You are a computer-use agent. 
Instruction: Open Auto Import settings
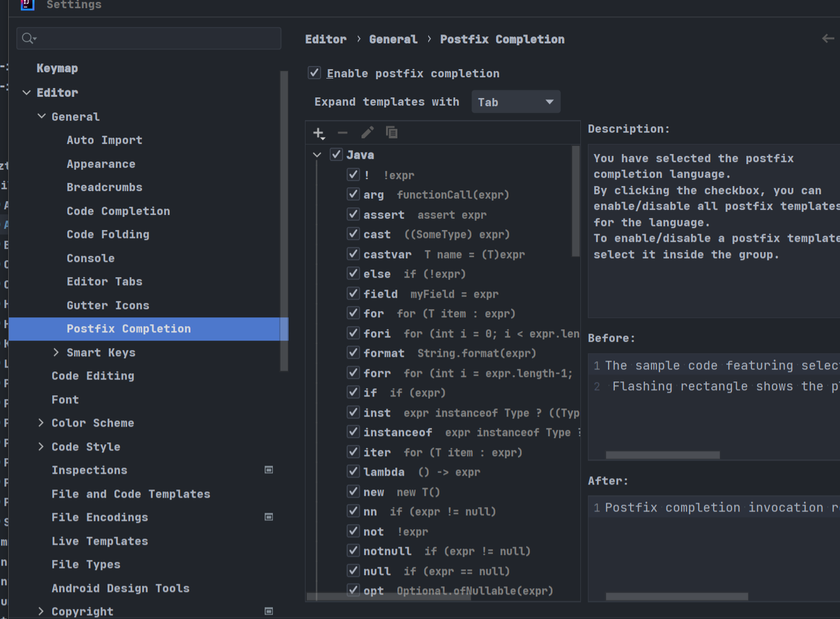pyautogui.click(x=104, y=140)
